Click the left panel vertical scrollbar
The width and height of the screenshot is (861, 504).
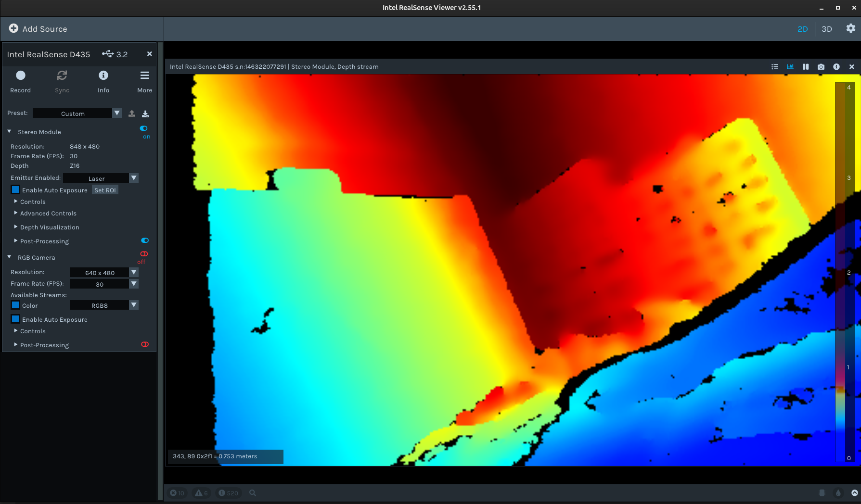click(160, 271)
